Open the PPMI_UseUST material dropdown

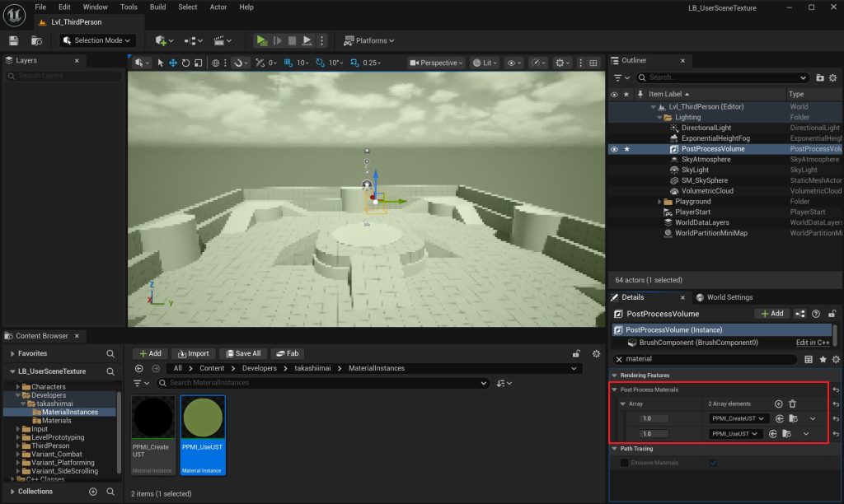[x=735, y=434]
